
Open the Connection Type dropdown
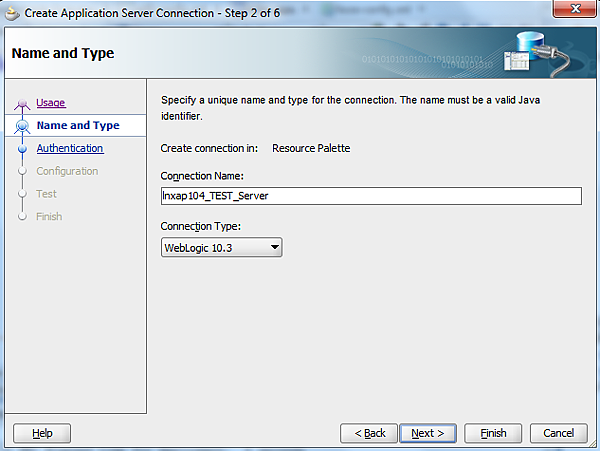(x=221, y=247)
